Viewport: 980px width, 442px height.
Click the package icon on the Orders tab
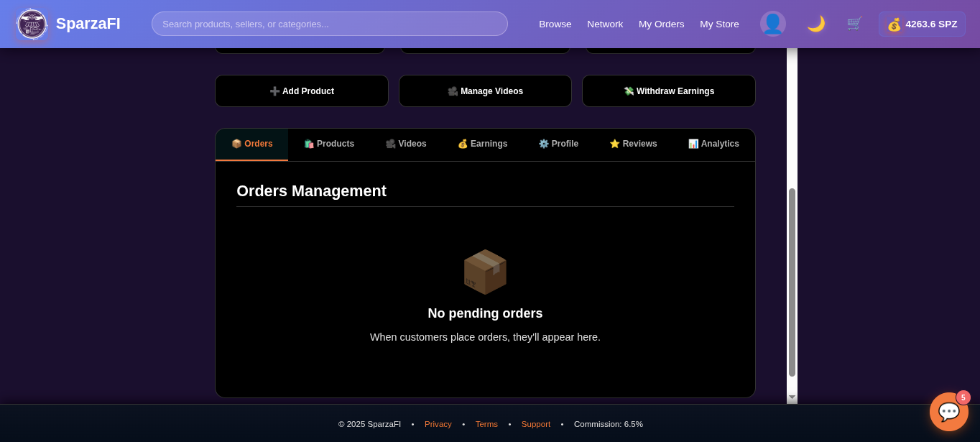point(236,144)
